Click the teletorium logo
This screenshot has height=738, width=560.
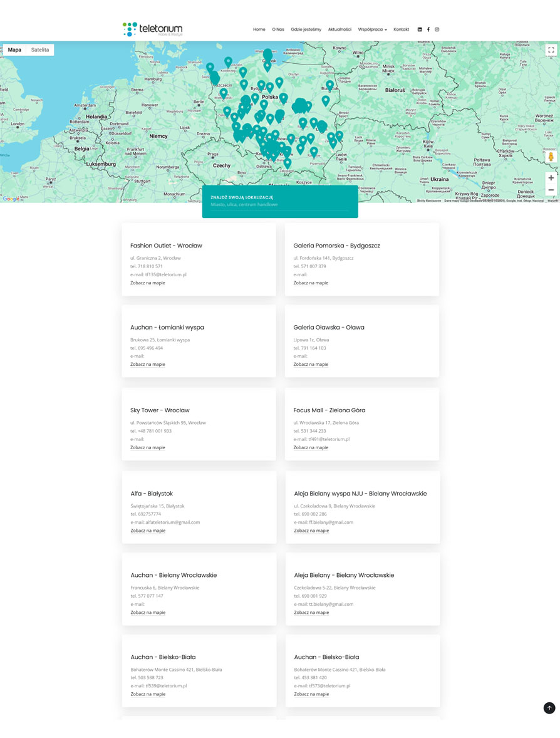[152, 29]
